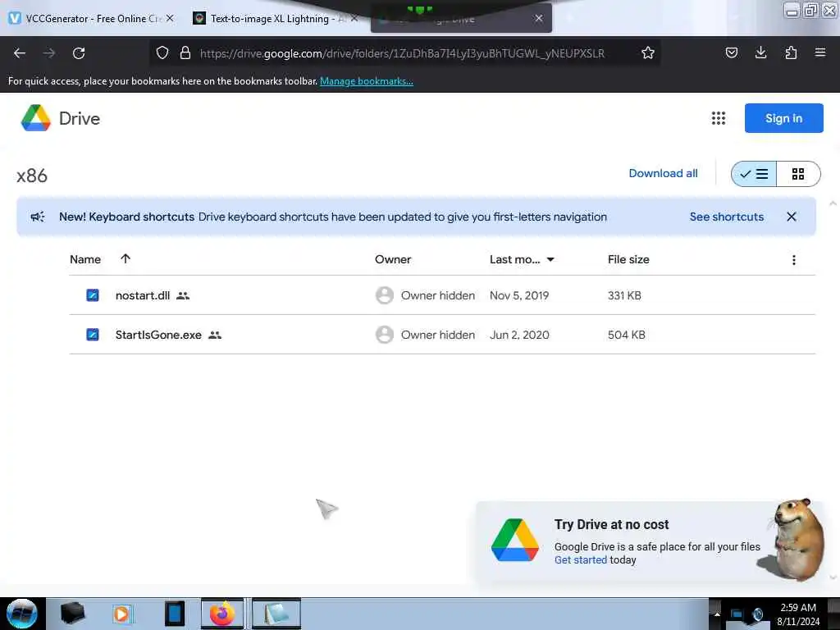The width and height of the screenshot is (840, 630).
Task: Click the announcement megaphone icon
Action: click(38, 217)
